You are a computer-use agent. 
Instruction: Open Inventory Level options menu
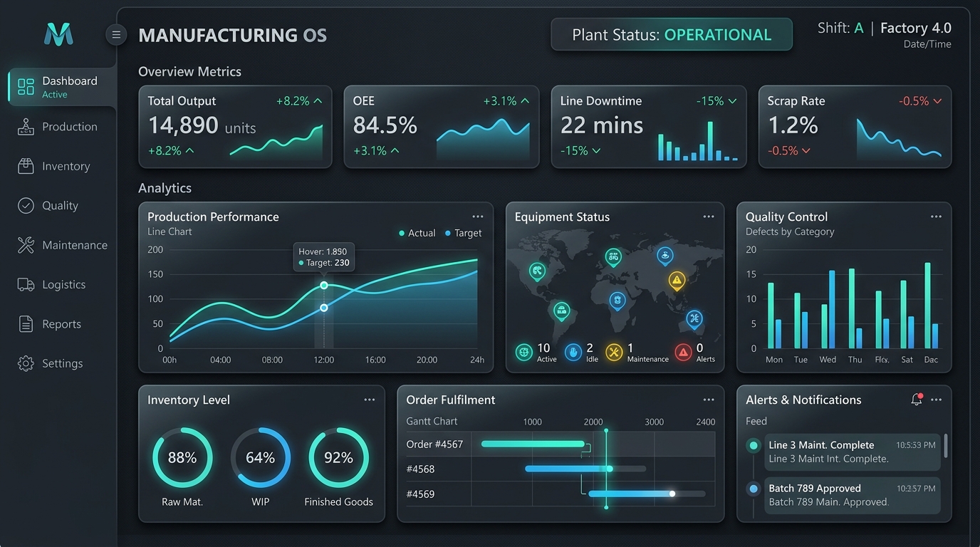click(x=370, y=400)
